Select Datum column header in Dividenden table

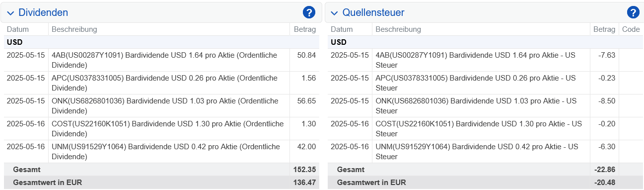coord(18,29)
